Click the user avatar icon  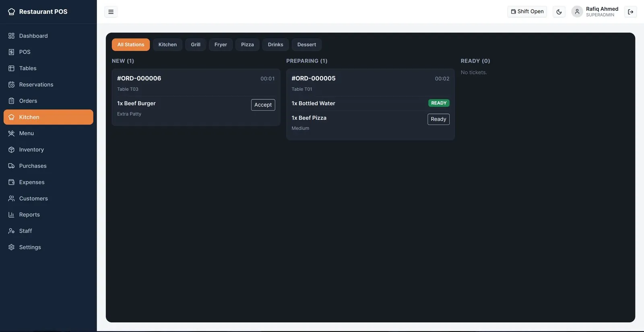coord(577,12)
